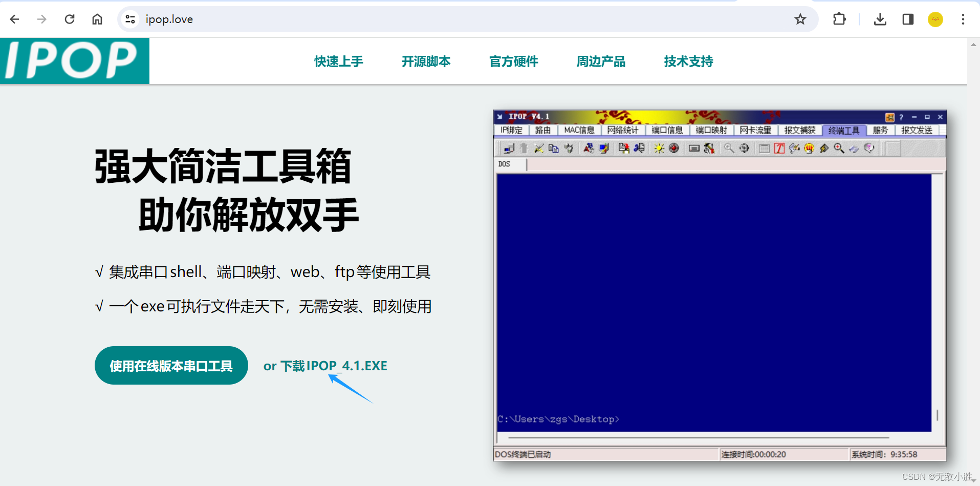Open the Chrome three-dot menu
This screenshot has height=486, width=980.
point(963,19)
